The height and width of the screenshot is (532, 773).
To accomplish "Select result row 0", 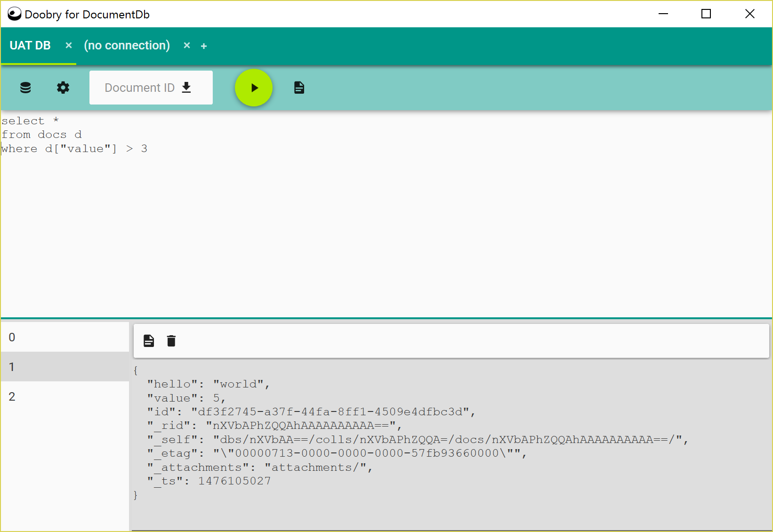I will click(65, 337).
